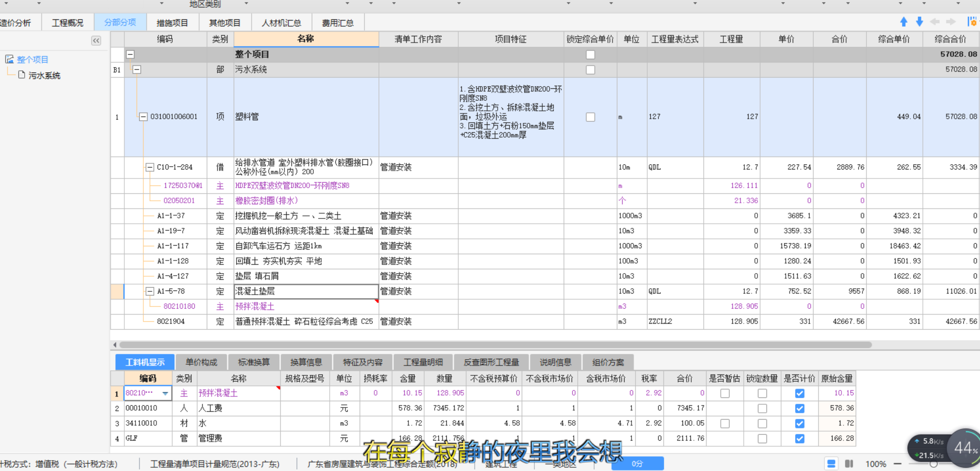Click the left arrow of horizontal scrollbar
This screenshot has height=471, width=980.
coord(115,345)
